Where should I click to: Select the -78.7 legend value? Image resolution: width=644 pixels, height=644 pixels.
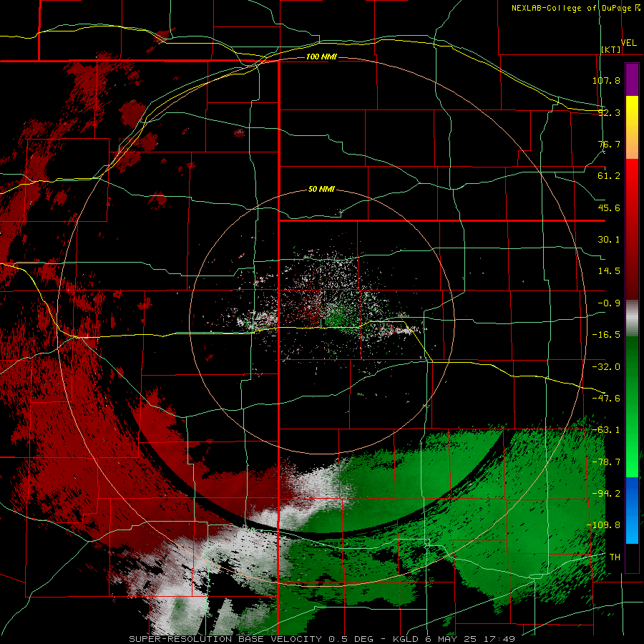(606, 462)
